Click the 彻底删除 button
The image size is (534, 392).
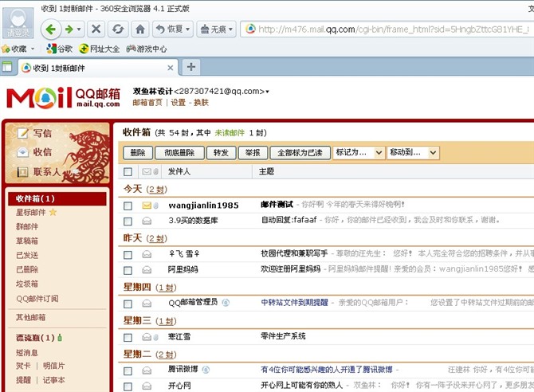[x=179, y=153]
